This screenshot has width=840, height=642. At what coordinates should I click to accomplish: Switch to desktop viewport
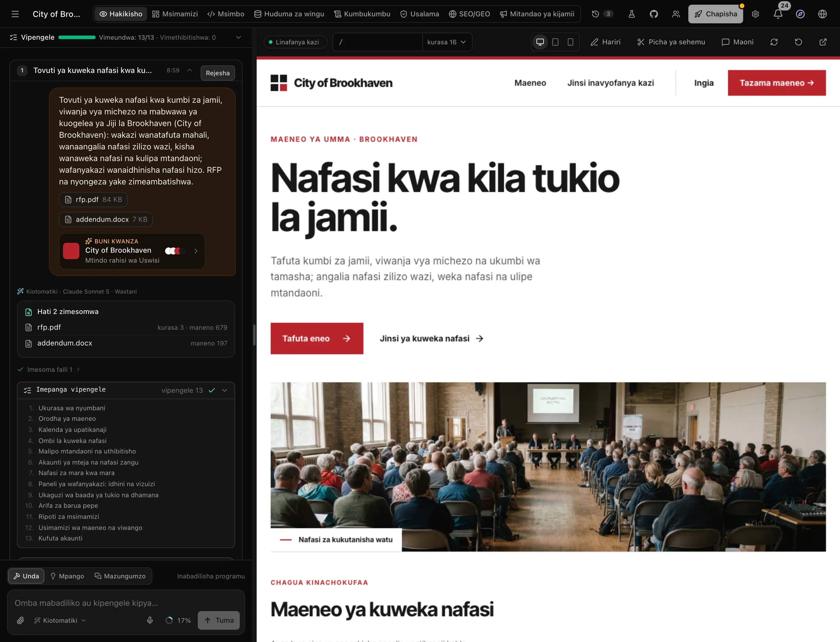click(540, 42)
